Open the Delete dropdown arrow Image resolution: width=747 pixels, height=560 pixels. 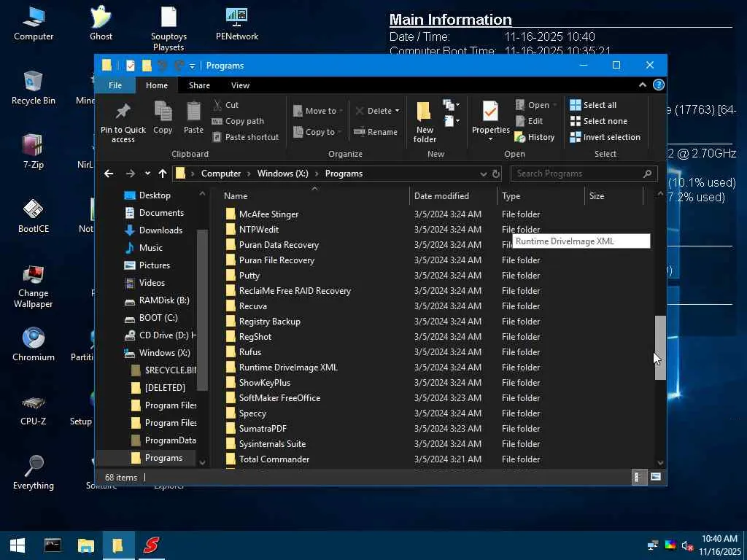tap(398, 111)
